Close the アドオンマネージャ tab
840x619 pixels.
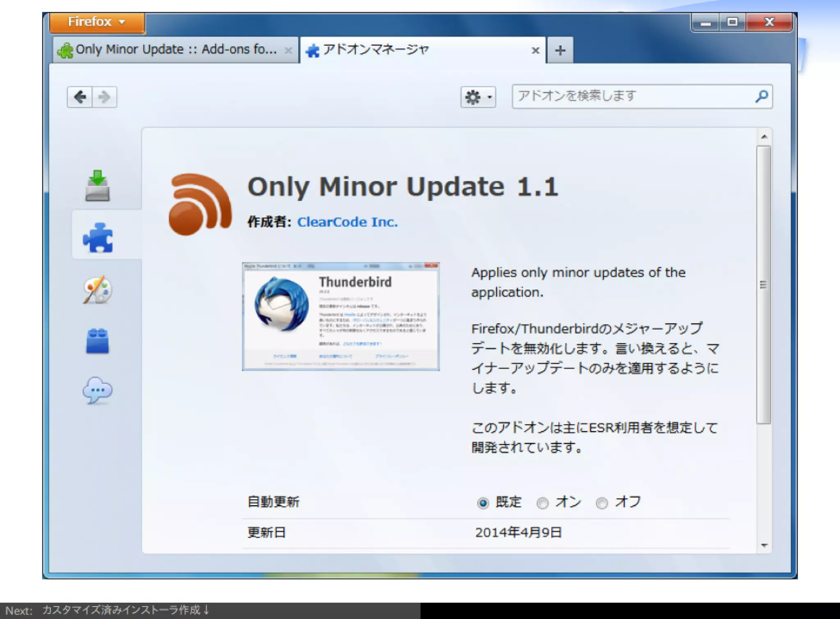[x=535, y=50]
